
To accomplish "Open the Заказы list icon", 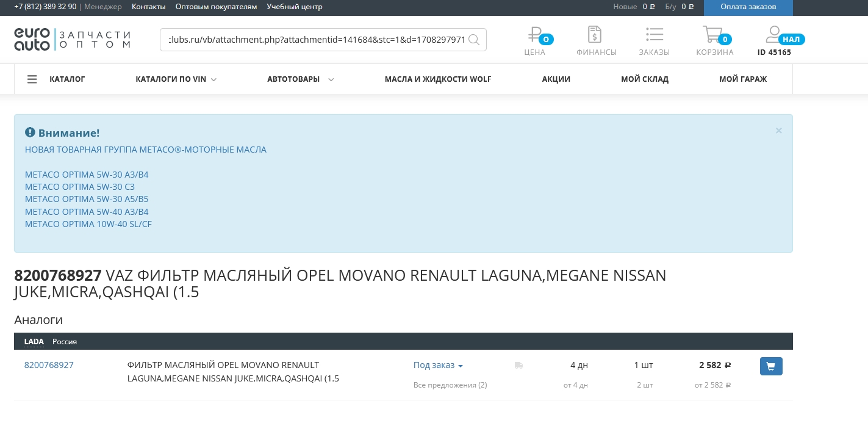I will tap(655, 34).
